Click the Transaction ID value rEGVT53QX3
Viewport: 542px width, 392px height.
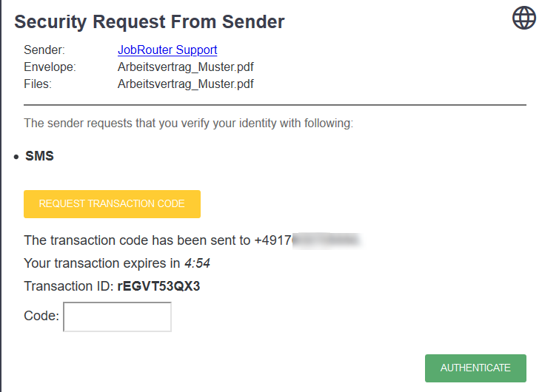(159, 286)
